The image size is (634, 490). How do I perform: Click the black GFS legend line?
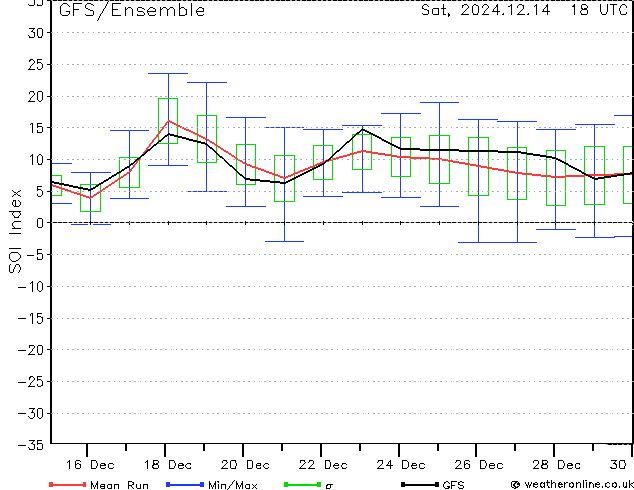coord(420,484)
